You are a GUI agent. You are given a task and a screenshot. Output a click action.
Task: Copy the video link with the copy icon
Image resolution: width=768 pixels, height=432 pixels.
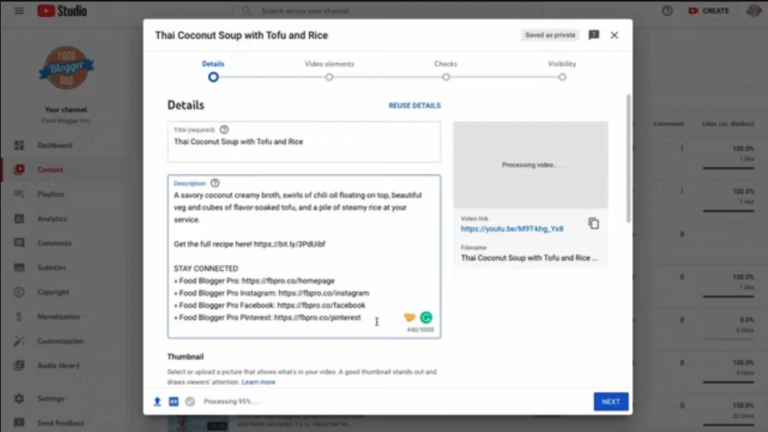(593, 223)
